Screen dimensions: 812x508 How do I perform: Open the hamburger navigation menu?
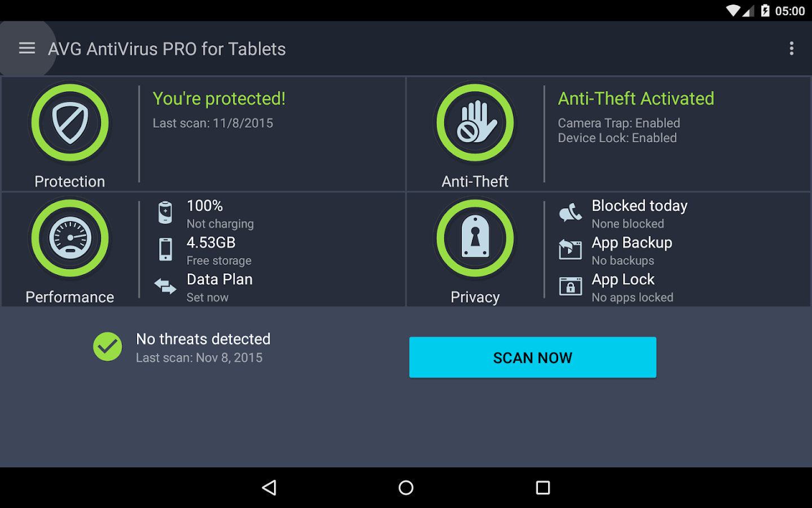[27, 49]
